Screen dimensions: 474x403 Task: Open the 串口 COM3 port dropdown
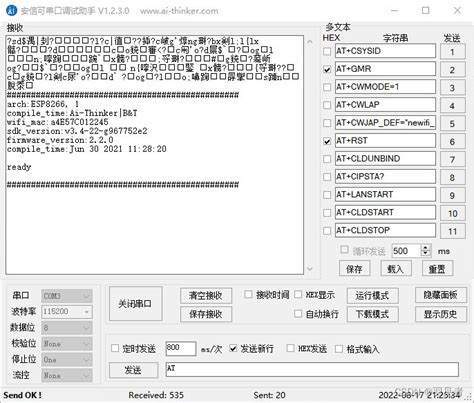[67, 296]
